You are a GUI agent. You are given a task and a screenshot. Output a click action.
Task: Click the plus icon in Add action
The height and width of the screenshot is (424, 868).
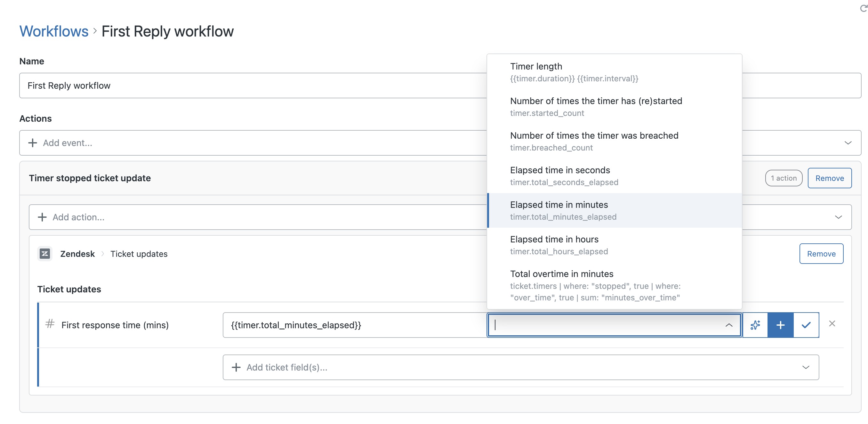pos(42,217)
